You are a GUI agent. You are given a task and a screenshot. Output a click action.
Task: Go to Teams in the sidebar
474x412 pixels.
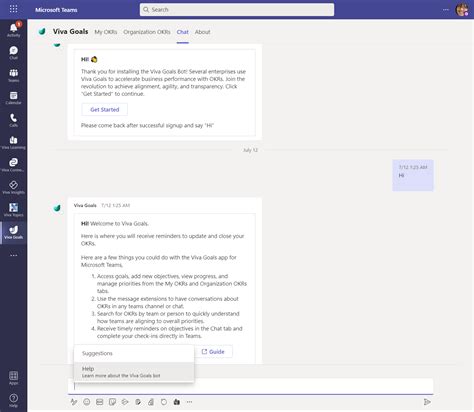13,75
